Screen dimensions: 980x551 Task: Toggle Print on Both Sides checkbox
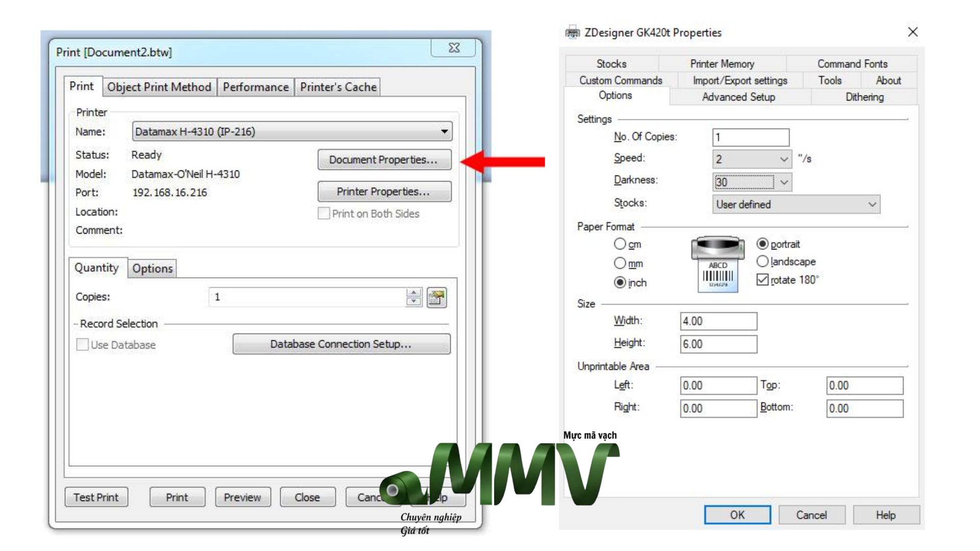(x=324, y=213)
